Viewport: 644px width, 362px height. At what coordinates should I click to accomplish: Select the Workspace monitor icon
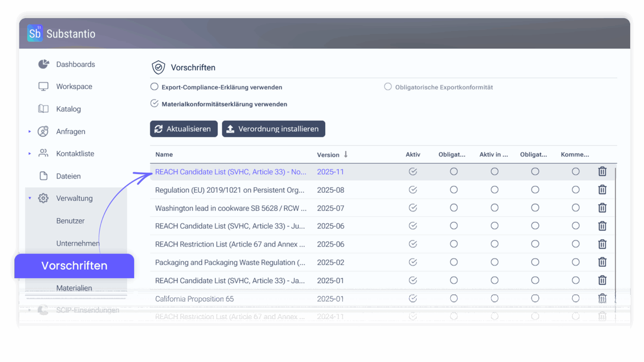click(43, 86)
